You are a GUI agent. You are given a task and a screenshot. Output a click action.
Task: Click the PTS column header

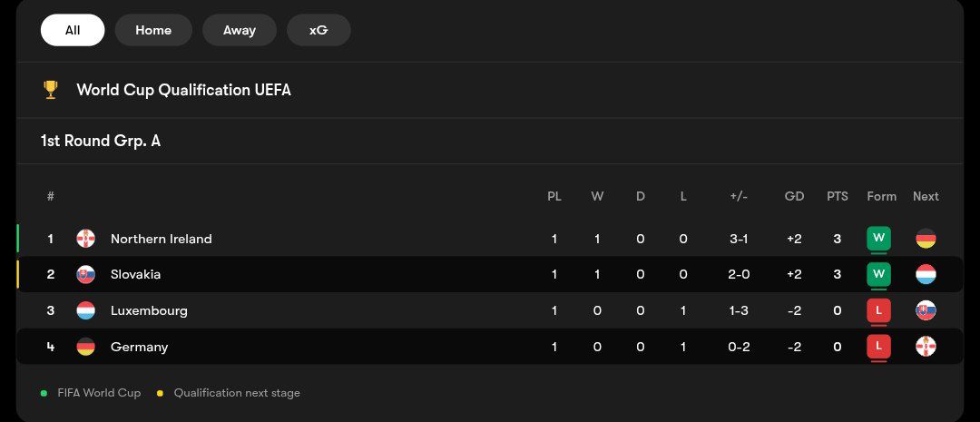(838, 196)
